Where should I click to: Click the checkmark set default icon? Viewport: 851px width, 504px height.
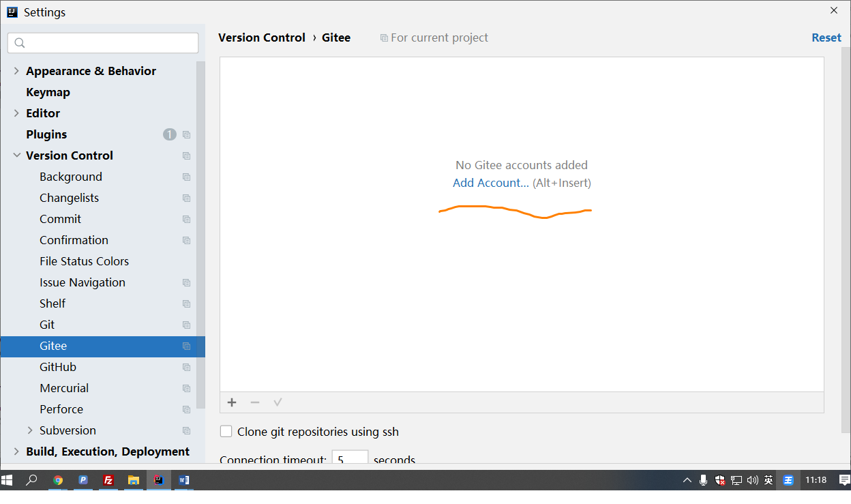point(278,402)
